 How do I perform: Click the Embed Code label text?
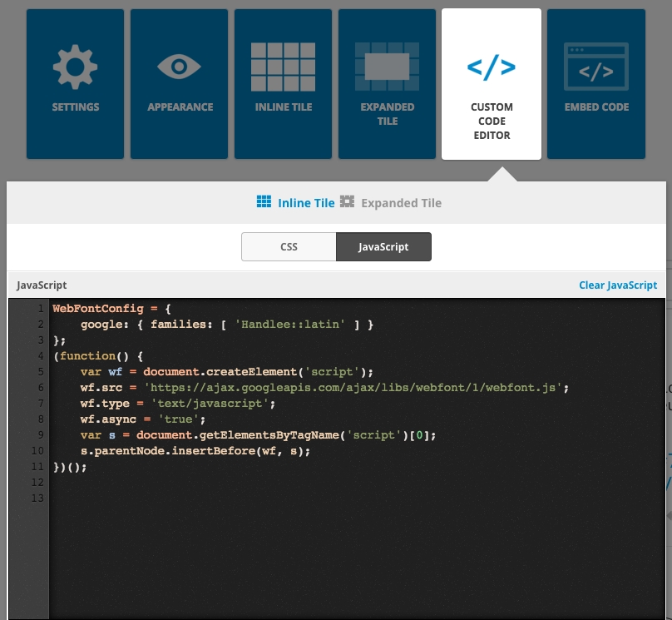(x=596, y=107)
